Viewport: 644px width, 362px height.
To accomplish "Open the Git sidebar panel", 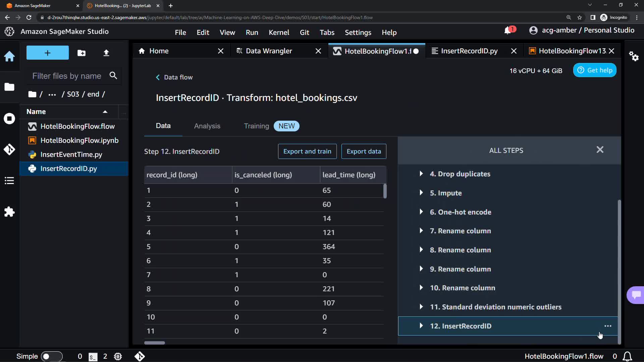I will (x=9, y=149).
